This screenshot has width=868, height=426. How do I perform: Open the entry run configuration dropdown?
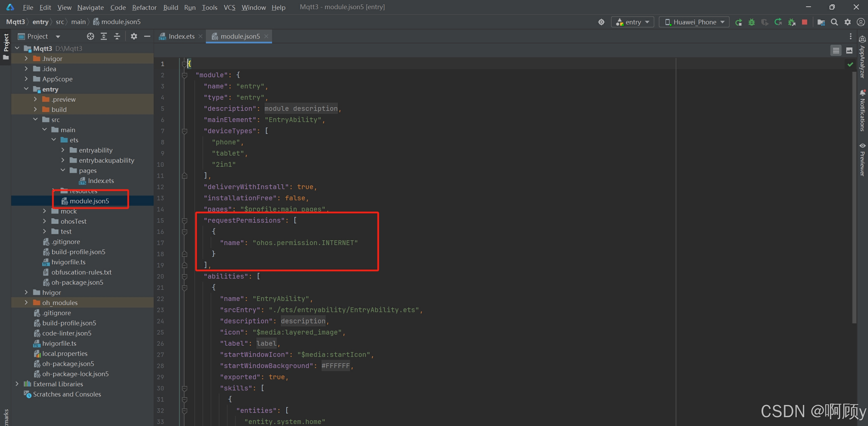(632, 22)
